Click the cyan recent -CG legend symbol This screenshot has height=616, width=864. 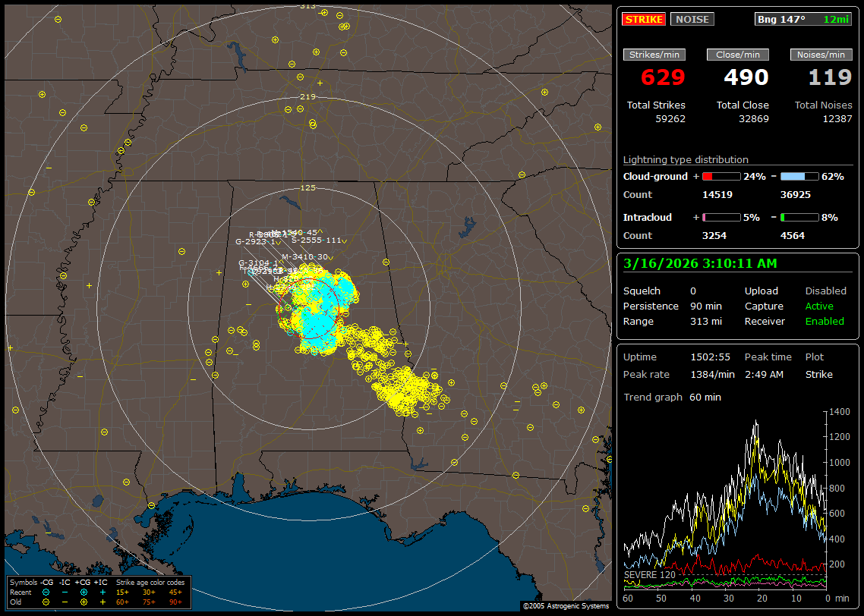click(x=46, y=592)
